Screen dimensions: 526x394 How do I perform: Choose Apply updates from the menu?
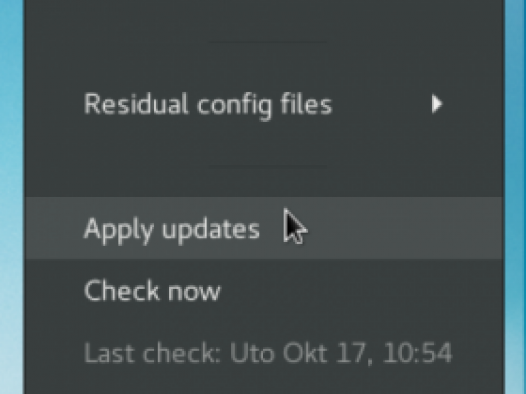coord(264,228)
